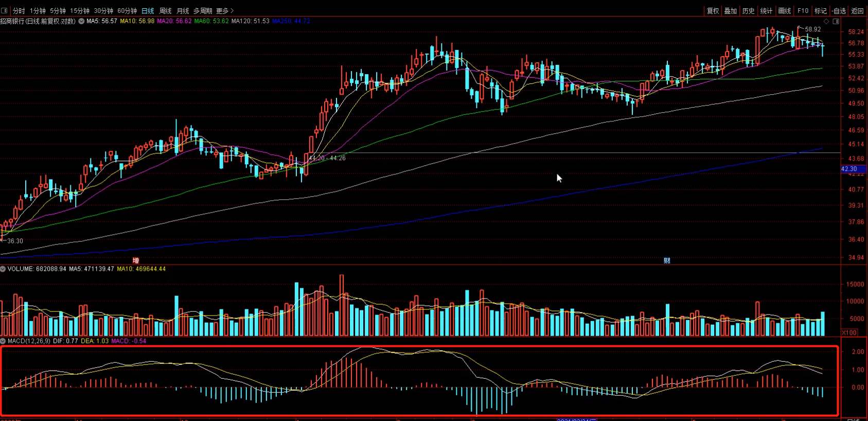Viewport: 868px width, 421px height.
Task: Open the 统计 statistics button
Action: click(x=767, y=11)
